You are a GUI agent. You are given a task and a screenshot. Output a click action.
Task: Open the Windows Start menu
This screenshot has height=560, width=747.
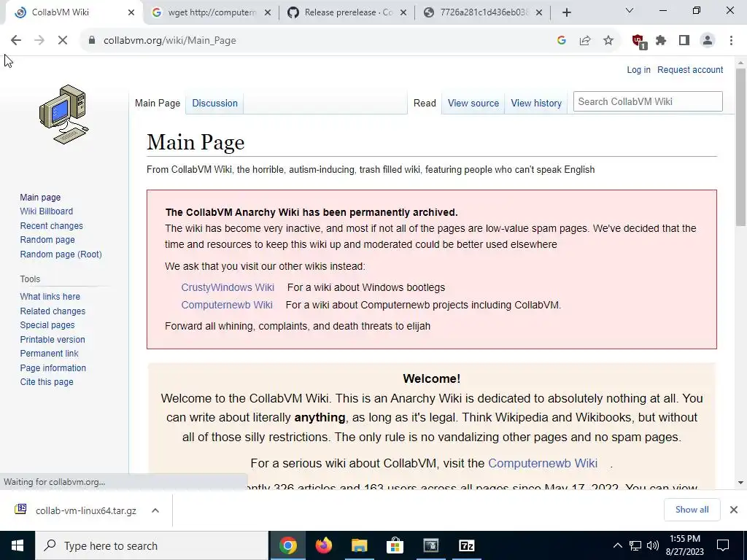tap(18, 545)
